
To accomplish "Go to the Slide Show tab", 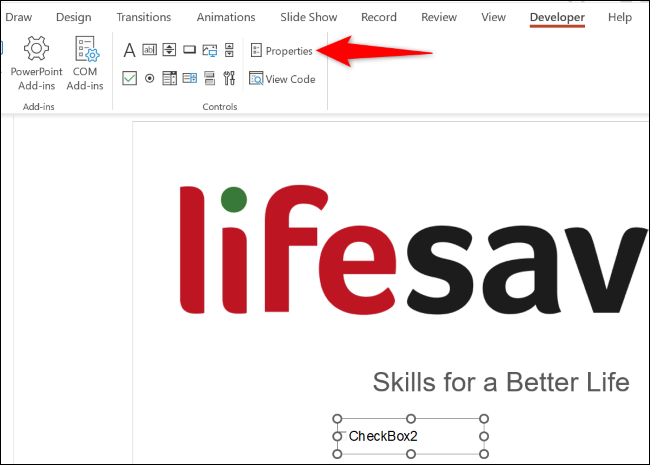I will point(308,17).
